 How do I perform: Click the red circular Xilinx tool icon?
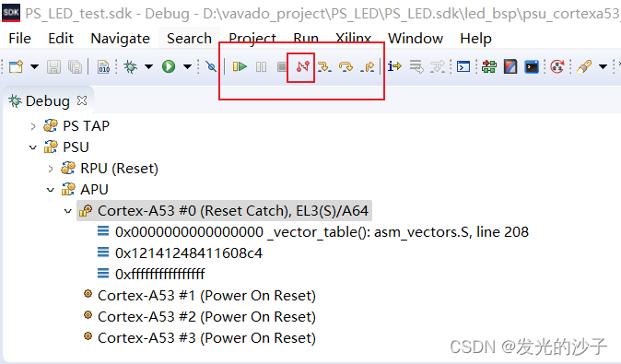[557, 66]
